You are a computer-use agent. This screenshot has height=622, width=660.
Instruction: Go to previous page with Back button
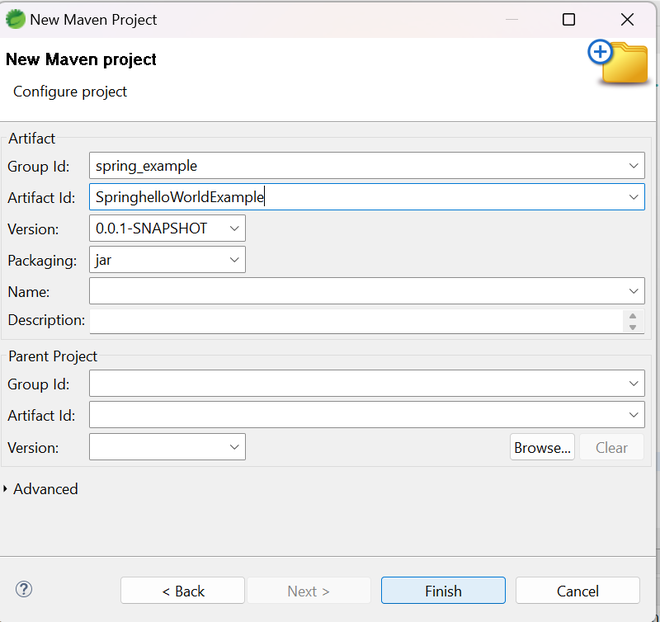[183, 591]
